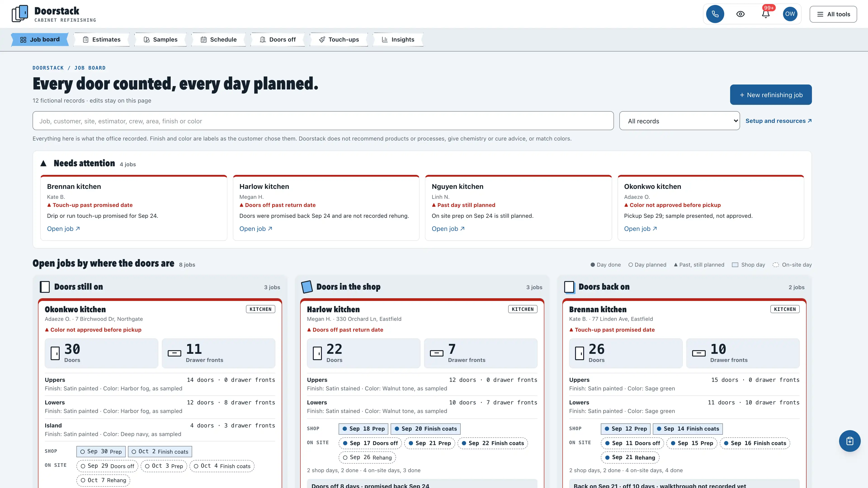The width and height of the screenshot is (868, 488).
Task: Click the job search input field
Action: [323, 121]
